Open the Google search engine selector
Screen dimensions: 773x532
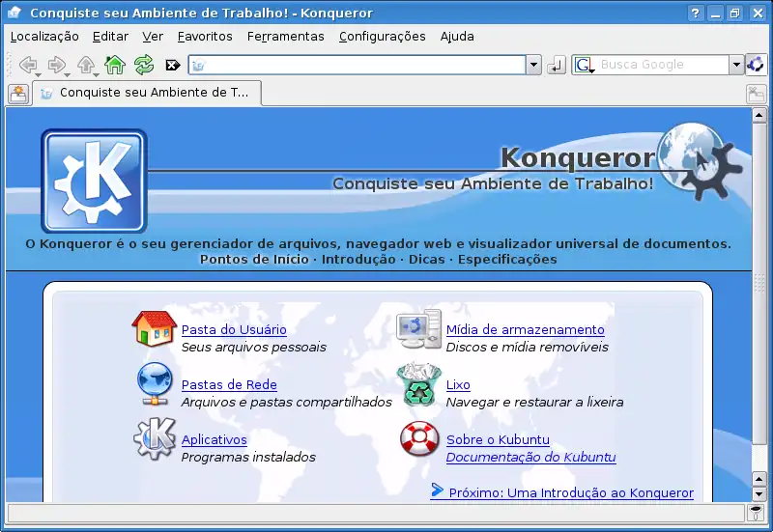[583, 65]
